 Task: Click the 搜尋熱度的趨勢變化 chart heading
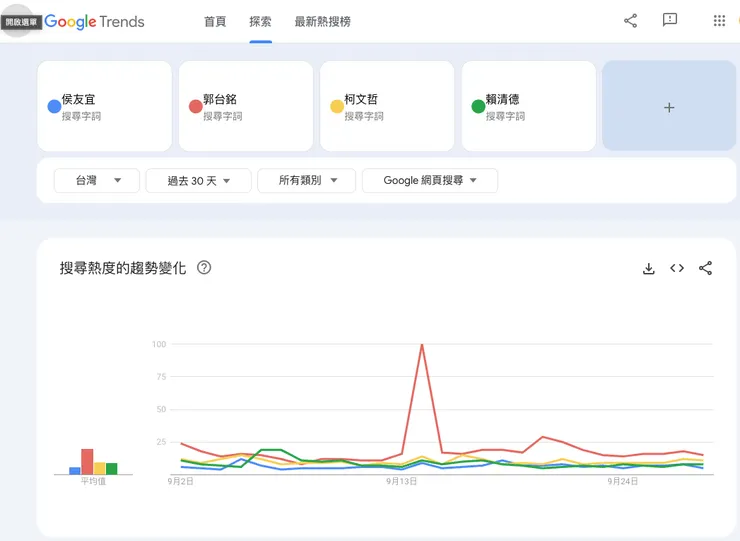(123, 268)
